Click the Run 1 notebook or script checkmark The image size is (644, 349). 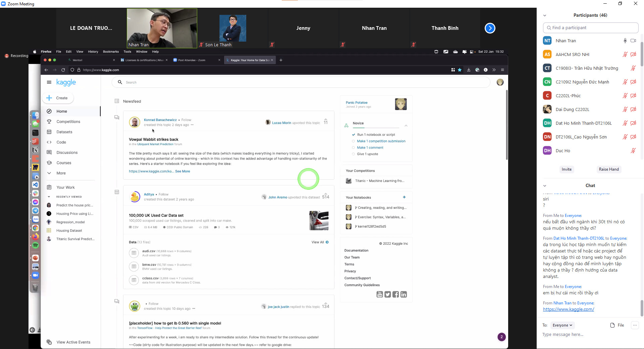pyautogui.click(x=353, y=135)
